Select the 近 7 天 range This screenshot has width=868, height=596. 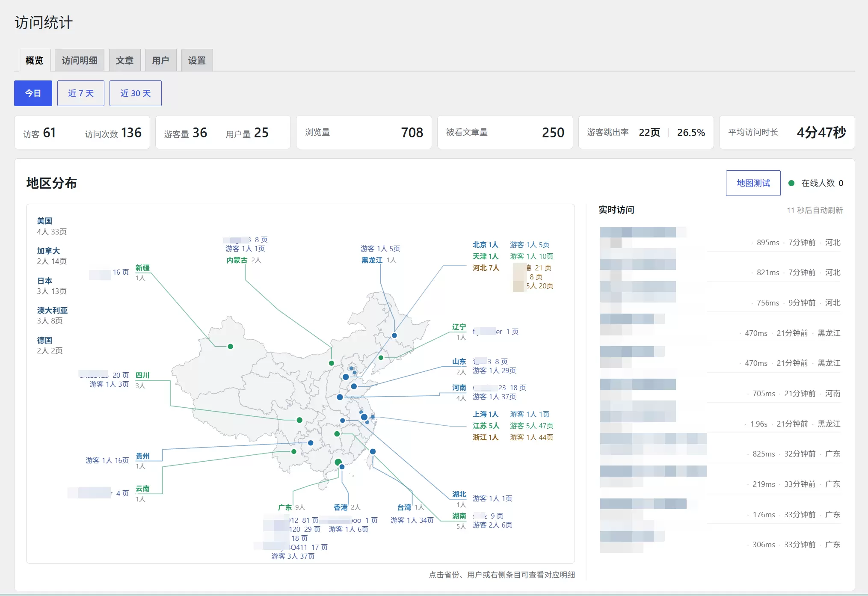[x=81, y=93]
